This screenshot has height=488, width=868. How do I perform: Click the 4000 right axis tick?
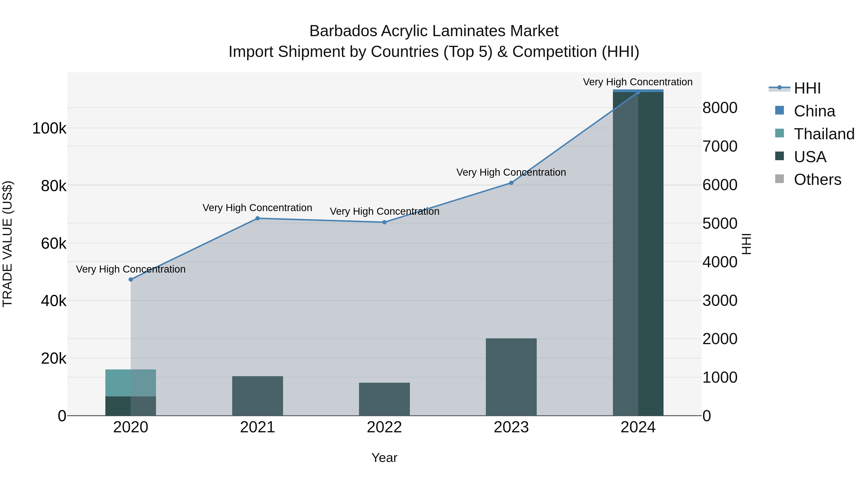(x=720, y=262)
